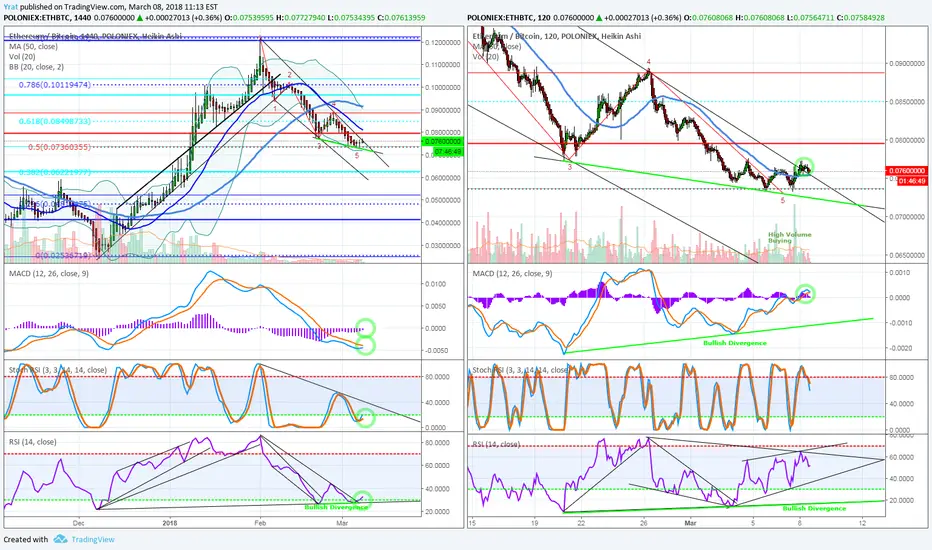This screenshot has width=932, height=550.
Task: Click '-0.0020' on right MACD axis
Action: pos(899,348)
